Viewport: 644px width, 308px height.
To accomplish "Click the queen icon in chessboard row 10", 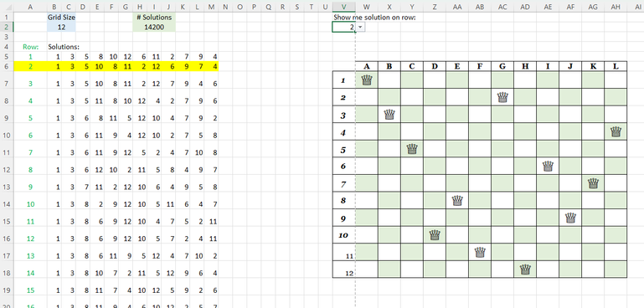I will pyautogui.click(x=435, y=235).
